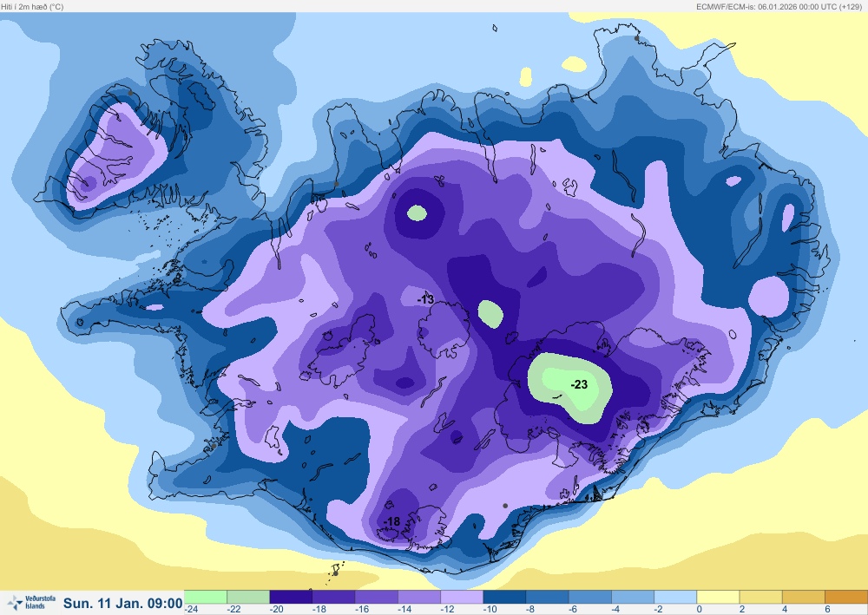The width and height of the screenshot is (868, 615).
Task: Select the gold legend swatch above 4
Action: (803, 597)
